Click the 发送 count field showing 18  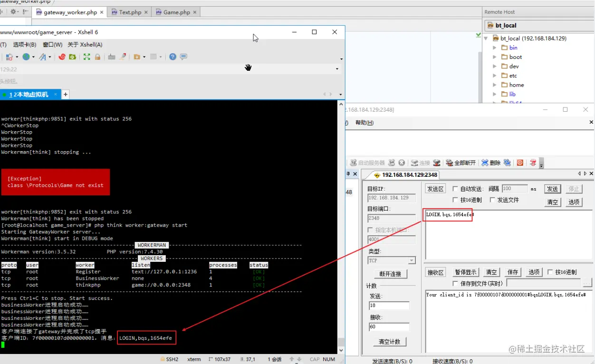389,306
